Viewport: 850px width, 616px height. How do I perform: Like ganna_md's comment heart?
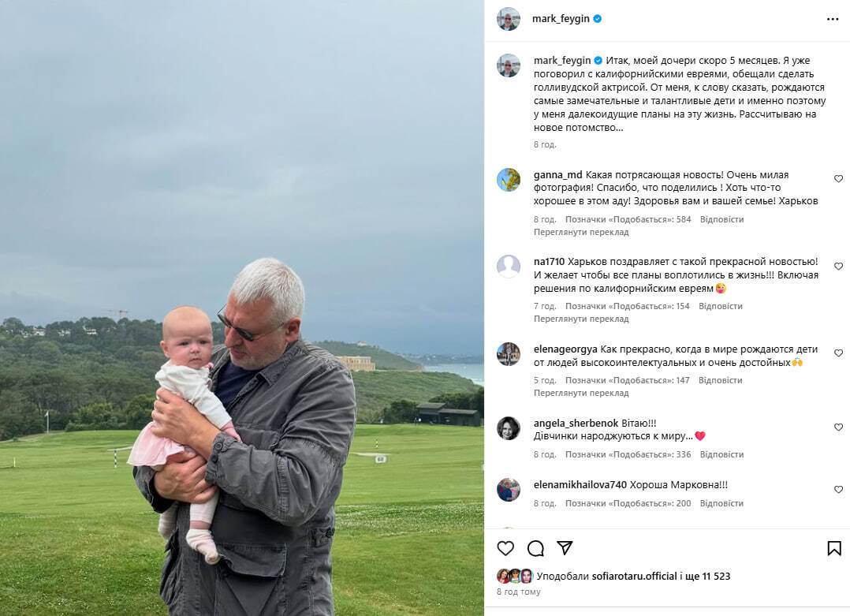coord(839,178)
